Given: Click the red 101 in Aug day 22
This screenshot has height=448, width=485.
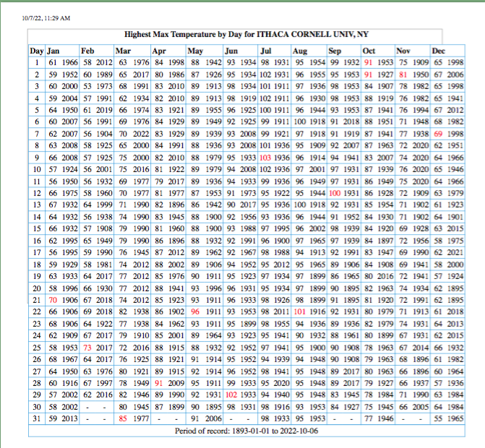Looking at the screenshot, I should [x=300, y=312].
